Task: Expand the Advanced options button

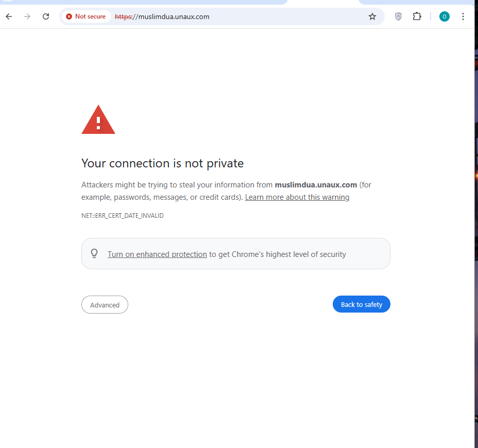Action: tap(105, 304)
